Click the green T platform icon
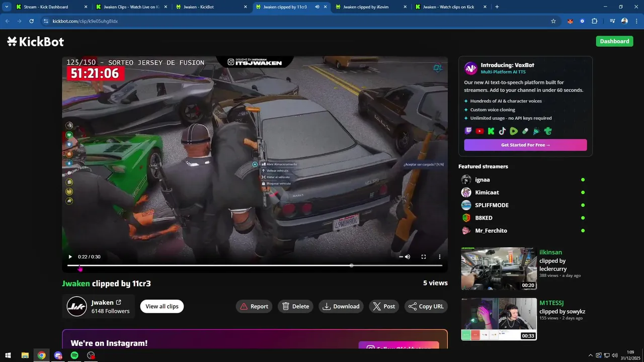This screenshot has height=362, width=644. tap(548, 131)
